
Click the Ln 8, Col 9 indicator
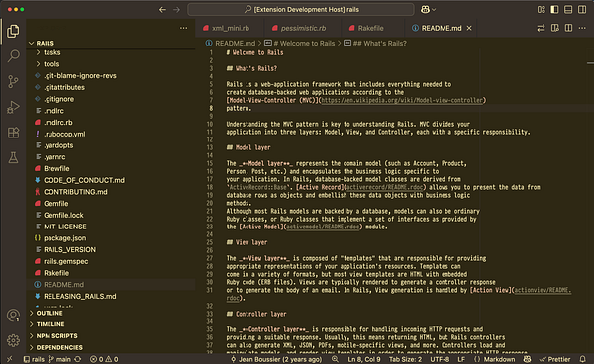[363, 359]
